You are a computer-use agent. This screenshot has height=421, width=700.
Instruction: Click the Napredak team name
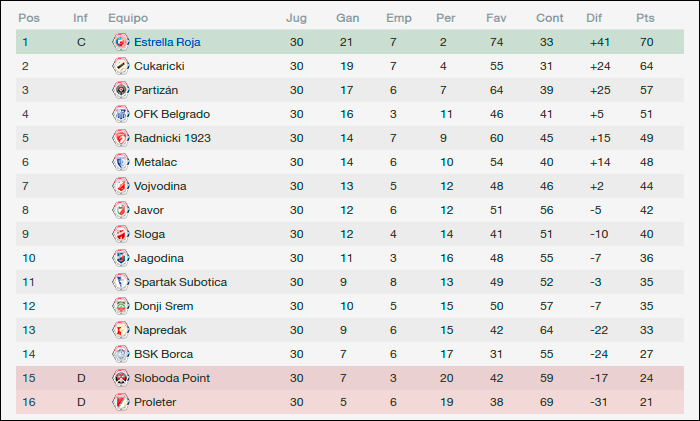click(160, 330)
